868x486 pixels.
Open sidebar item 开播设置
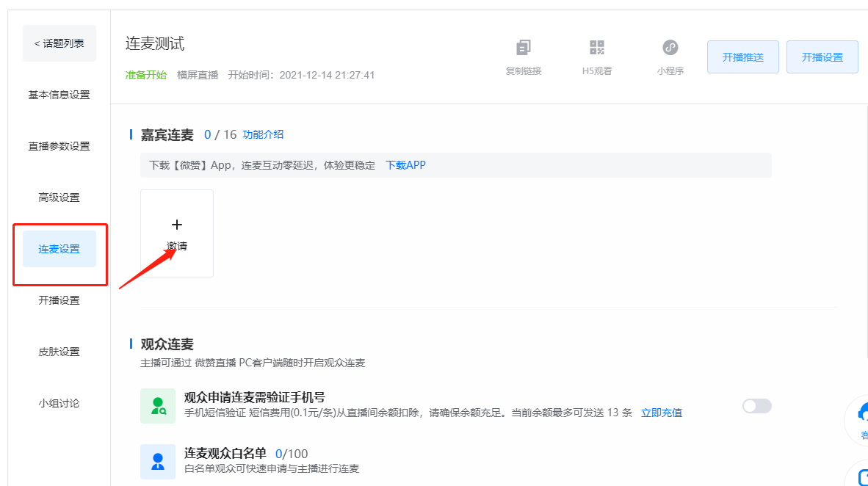(x=59, y=300)
